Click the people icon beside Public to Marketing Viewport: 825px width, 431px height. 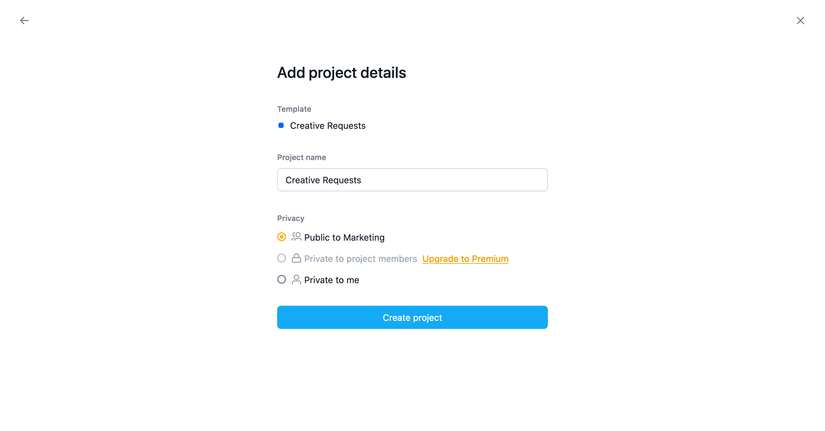pos(296,237)
